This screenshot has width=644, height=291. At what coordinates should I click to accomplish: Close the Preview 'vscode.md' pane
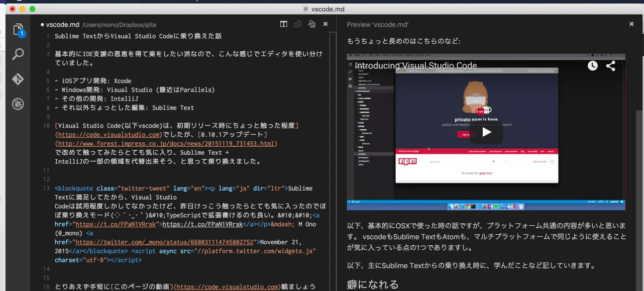click(632, 24)
